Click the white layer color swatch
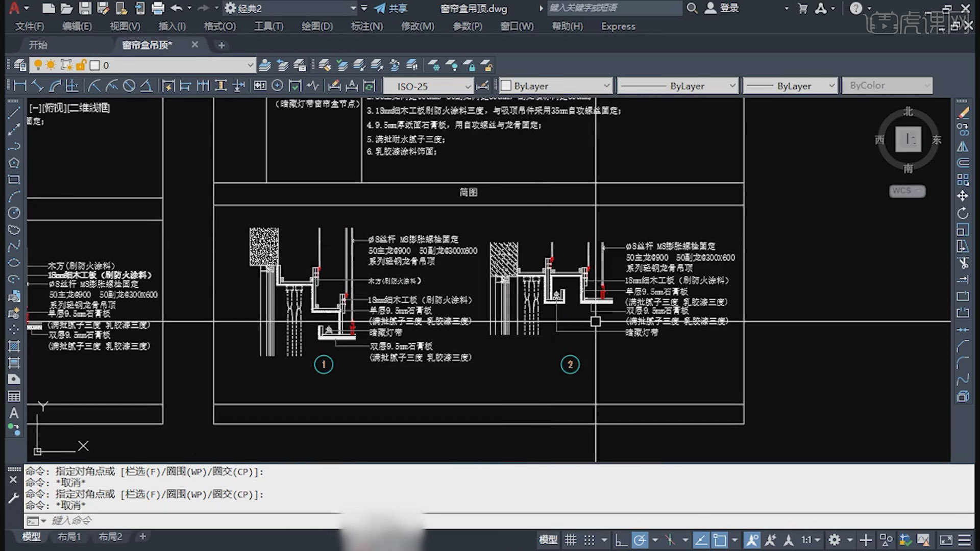This screenshot has width=980, height=551. coord(94,65)
